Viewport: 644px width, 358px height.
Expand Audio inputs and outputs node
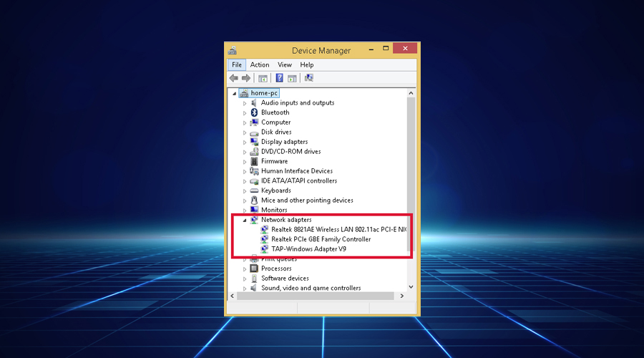click(245, 103)
